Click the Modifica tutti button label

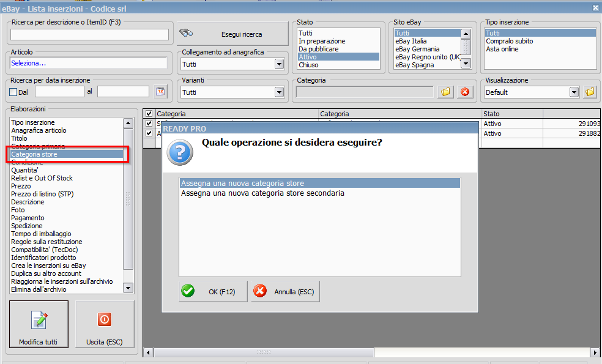38,342
